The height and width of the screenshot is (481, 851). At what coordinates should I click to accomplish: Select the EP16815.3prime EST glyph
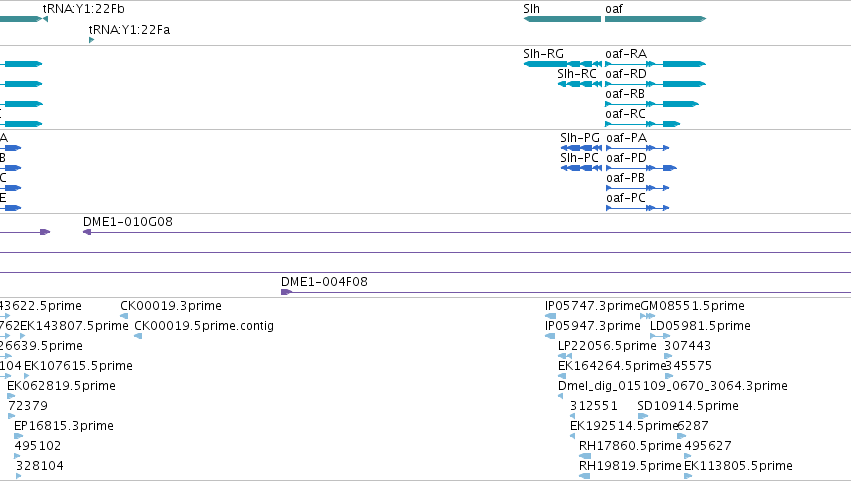19,436
